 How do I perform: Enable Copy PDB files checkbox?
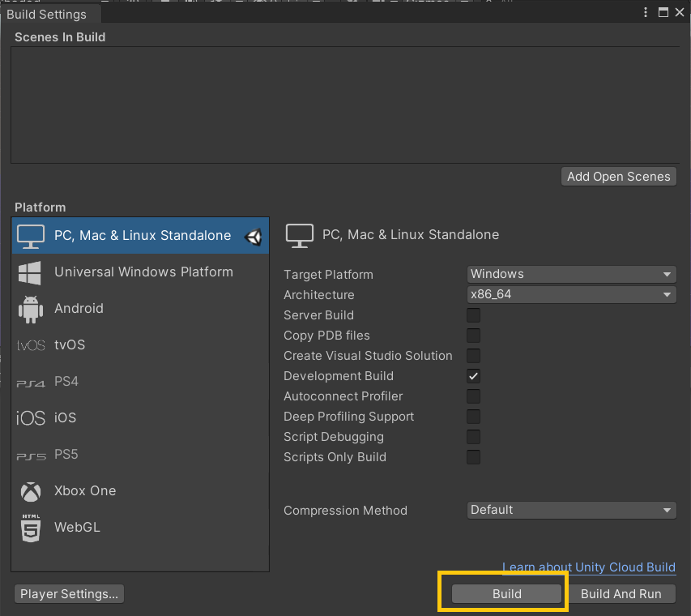473,336
